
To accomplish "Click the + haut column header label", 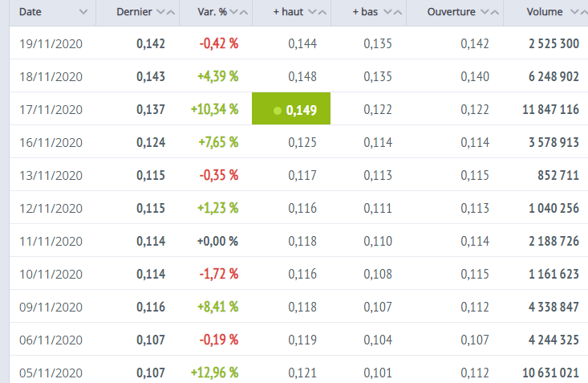I will click(288, 12).
